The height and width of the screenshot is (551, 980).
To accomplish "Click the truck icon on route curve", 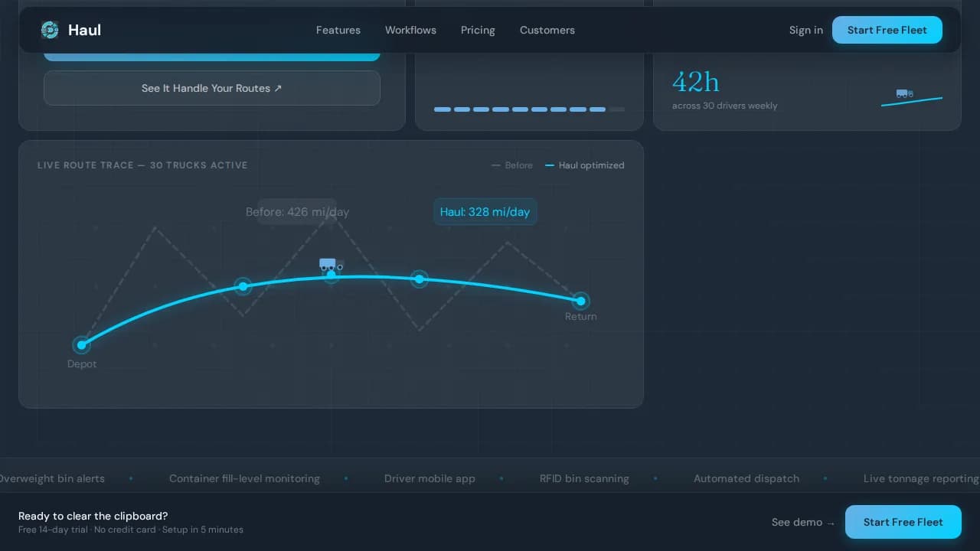I will 331,264.
